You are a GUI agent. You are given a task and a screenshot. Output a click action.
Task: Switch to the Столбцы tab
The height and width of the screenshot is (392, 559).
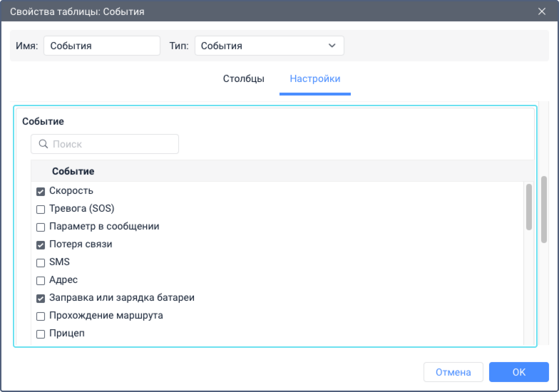(x=244, y=78)
